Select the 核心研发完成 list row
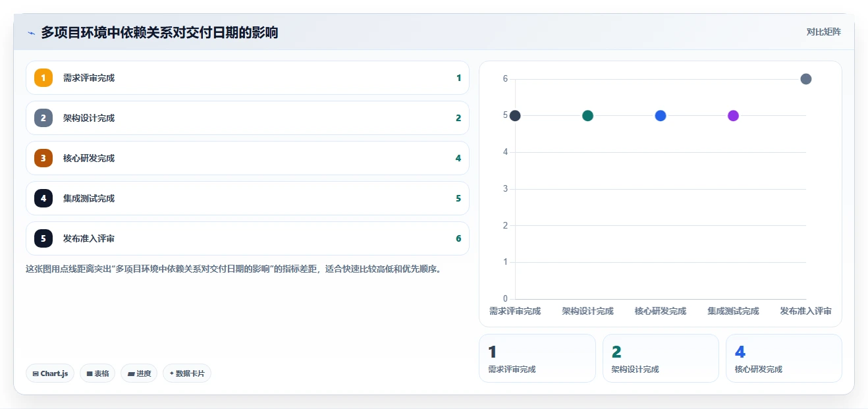Viewport: 868px width, 409px height. (x=248, y=158)
